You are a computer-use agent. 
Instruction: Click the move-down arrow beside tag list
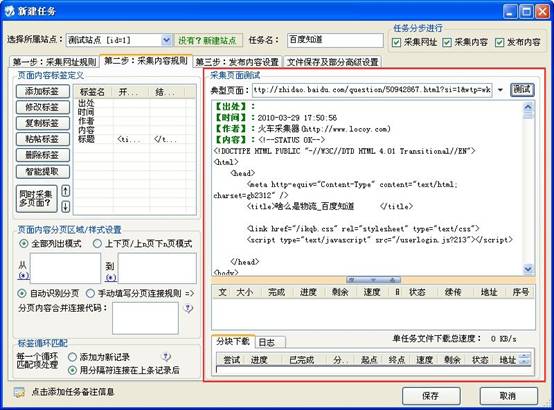pos(65,206)
